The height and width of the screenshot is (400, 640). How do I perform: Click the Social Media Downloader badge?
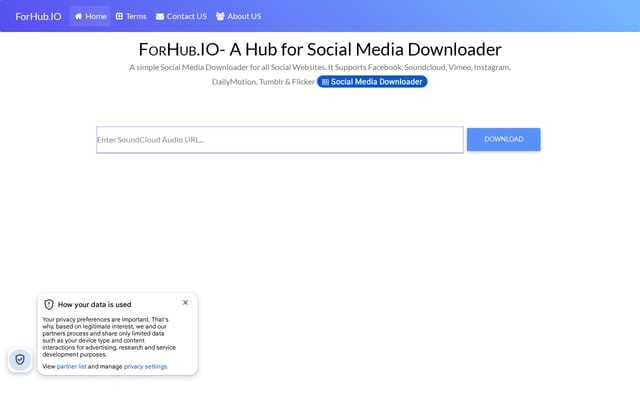click(x=372, y=82)
